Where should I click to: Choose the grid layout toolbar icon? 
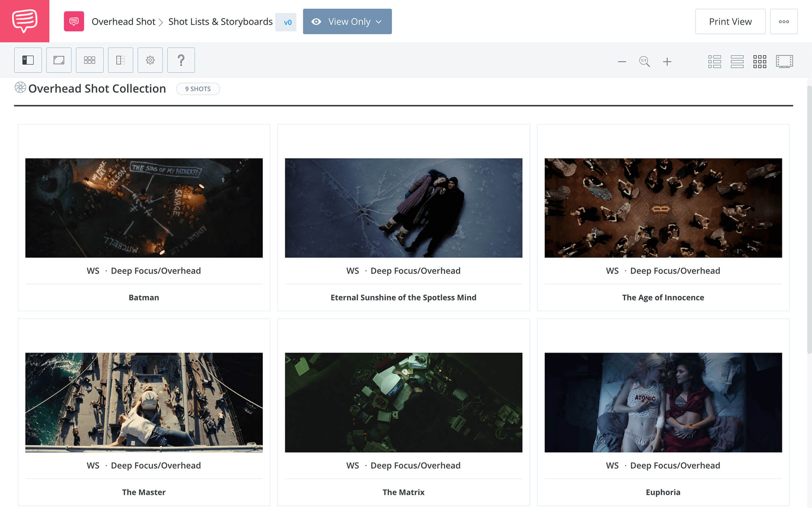click(90, 60)
